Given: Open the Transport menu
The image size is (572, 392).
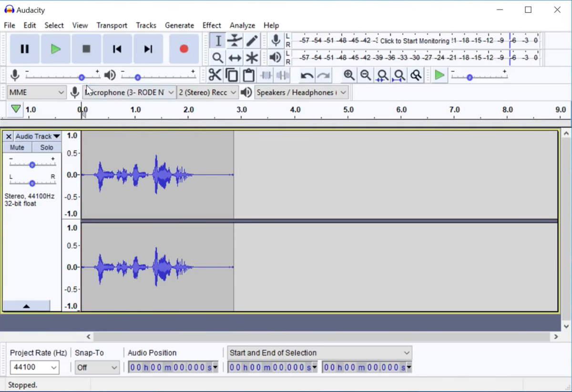Looking at the screenshot, I should point(112,25).
